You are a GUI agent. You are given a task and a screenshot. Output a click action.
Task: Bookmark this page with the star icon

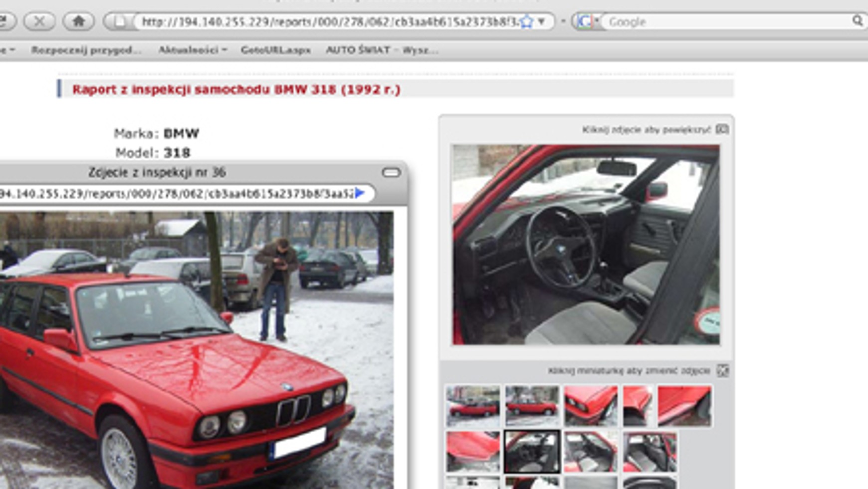(527, 22)
